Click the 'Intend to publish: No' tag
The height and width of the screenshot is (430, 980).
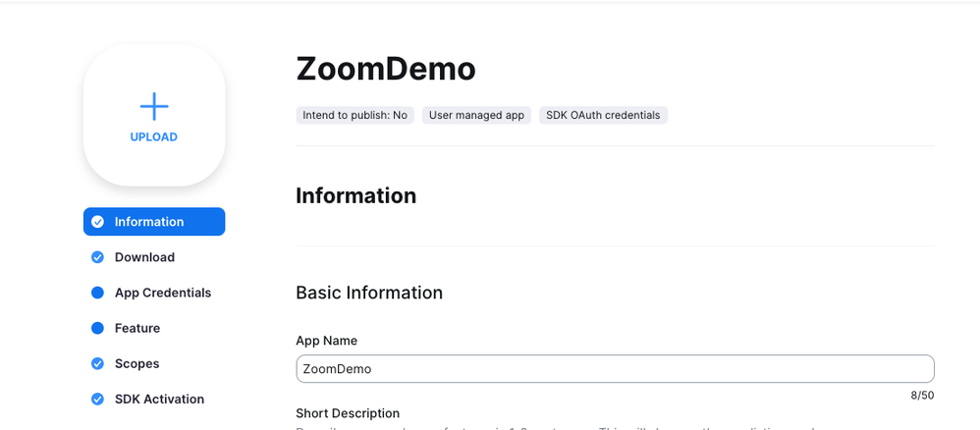point(354,115)
